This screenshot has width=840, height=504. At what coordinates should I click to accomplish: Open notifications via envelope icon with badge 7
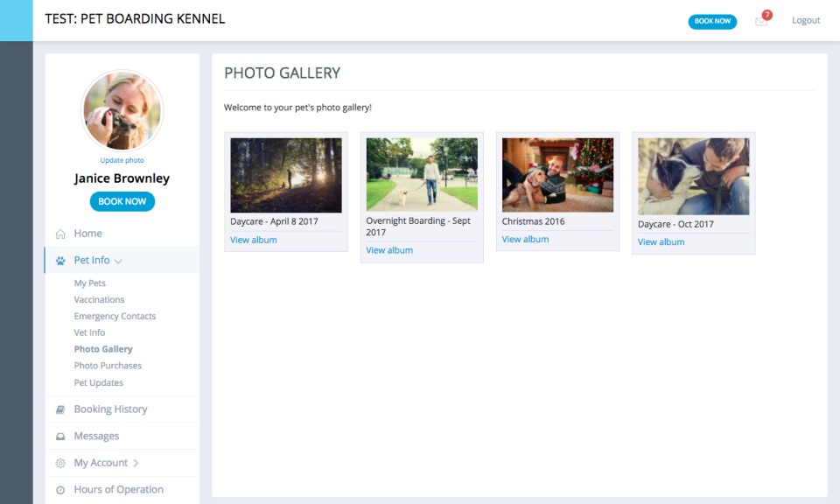point(760,22)
